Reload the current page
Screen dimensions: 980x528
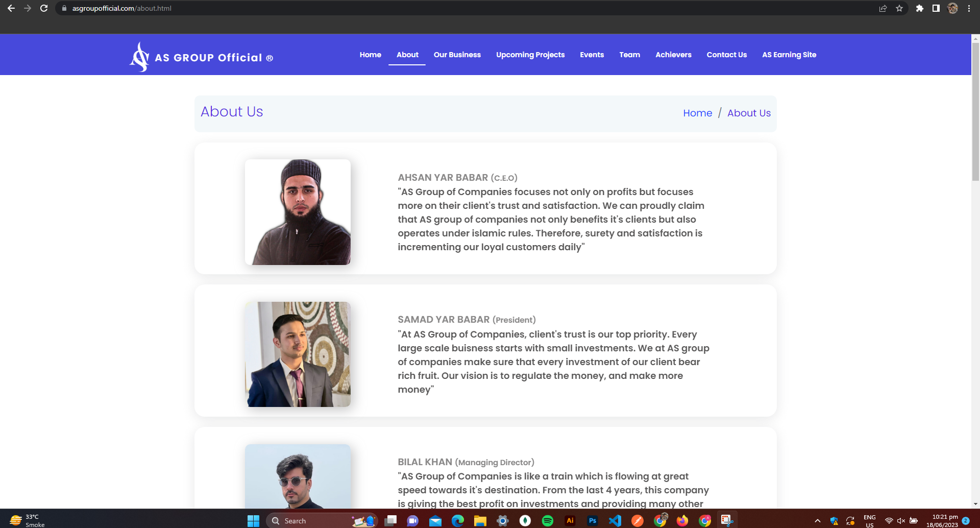click(44, 8)
